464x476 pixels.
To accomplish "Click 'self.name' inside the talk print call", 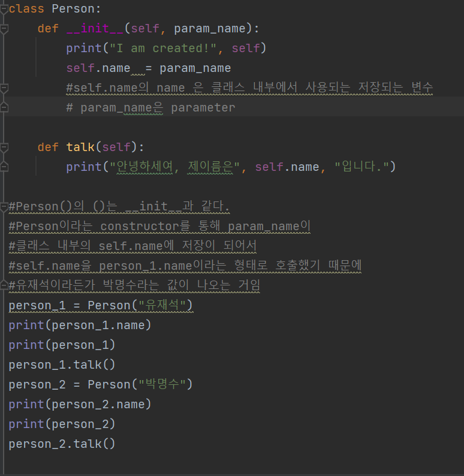I will [287, 167].
